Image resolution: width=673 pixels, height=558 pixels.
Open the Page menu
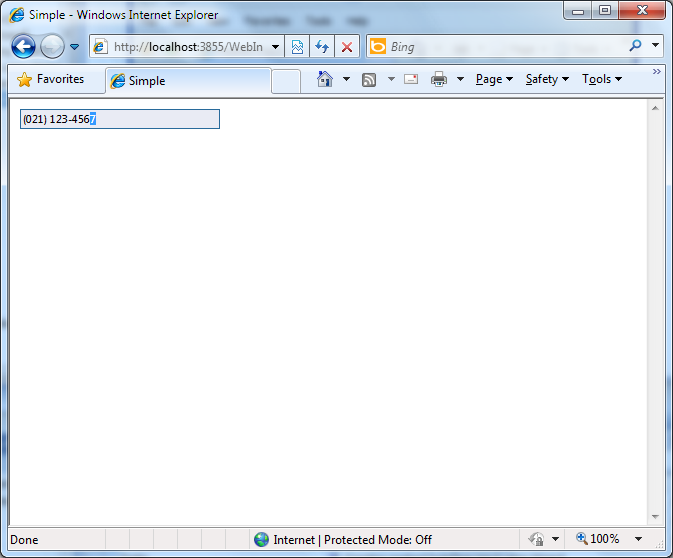(x=494, y=80)
